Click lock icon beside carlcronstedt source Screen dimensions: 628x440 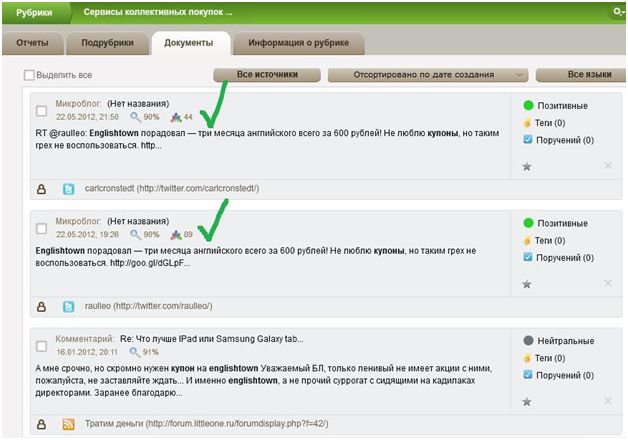[x=41, y=189]
